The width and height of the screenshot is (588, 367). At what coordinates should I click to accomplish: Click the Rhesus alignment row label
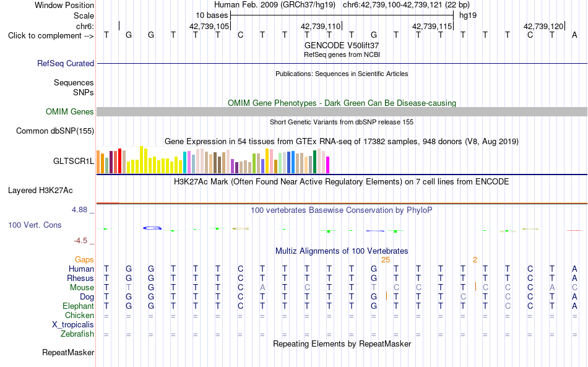80,278
